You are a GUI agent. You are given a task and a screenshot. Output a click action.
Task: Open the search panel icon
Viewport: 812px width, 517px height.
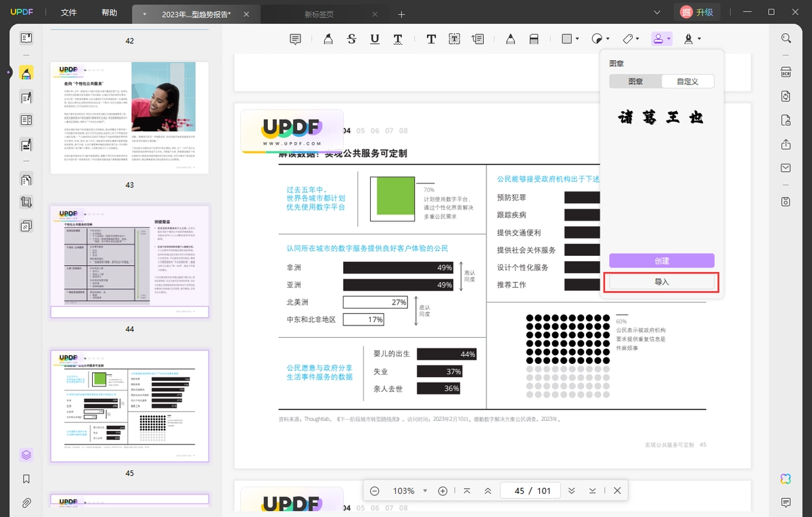[786, 39]
